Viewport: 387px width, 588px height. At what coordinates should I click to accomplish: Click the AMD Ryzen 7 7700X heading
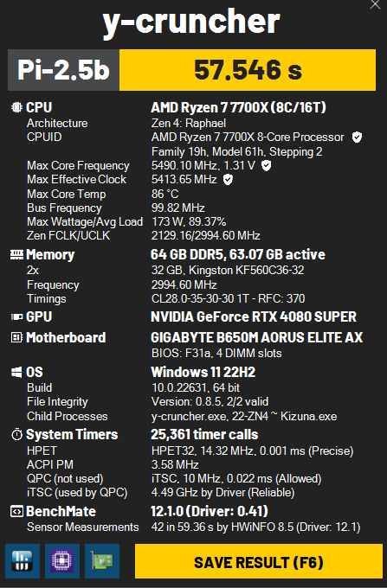[x=238, y=107]
